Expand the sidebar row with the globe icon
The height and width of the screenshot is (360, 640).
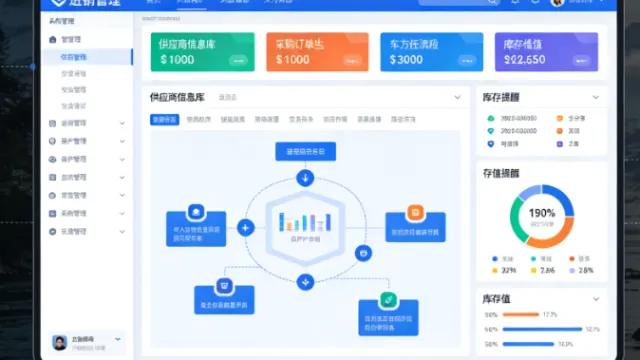tap(122, 141)
